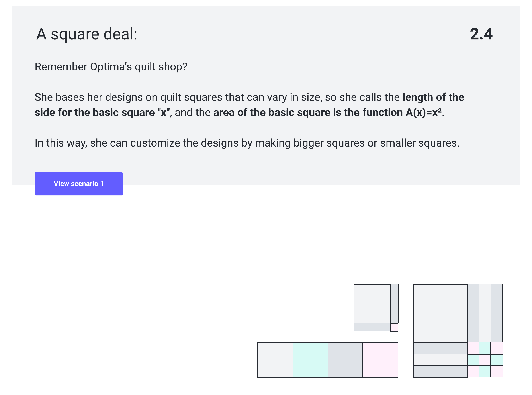Screen dimensions: 532x395
Task: Select the bottom horizontal strip of the small quilt
Action: click(372, 327)
